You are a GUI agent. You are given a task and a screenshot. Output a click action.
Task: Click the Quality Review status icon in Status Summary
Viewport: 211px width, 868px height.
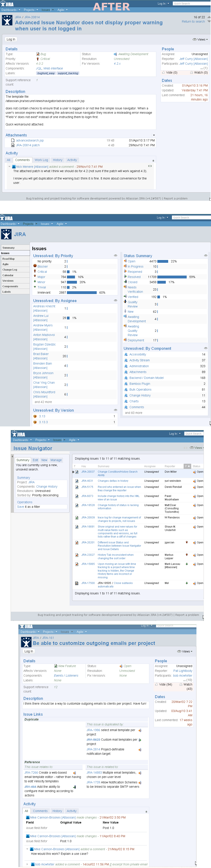(x=125, y=302)
